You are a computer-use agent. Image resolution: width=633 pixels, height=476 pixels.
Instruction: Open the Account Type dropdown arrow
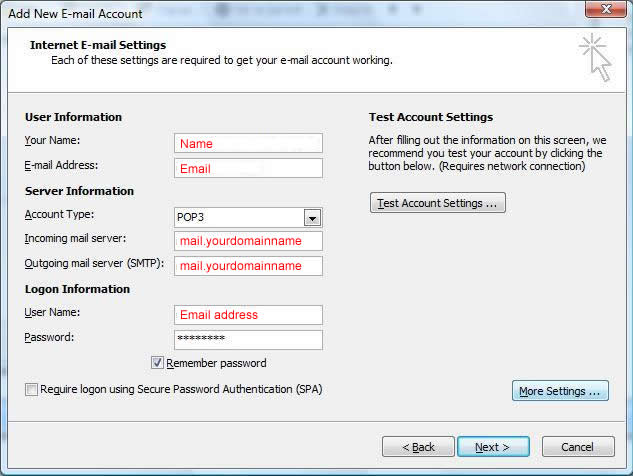point(312,218)
